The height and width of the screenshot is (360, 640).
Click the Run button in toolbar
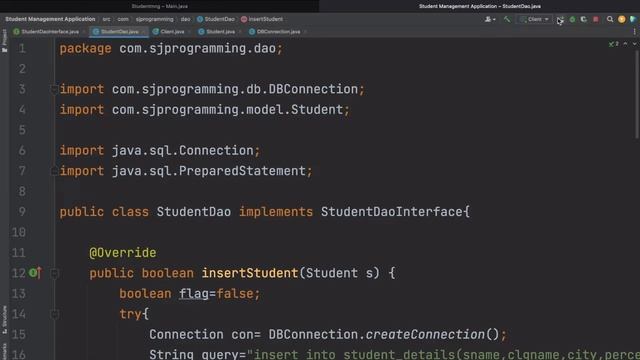point(561,19)
